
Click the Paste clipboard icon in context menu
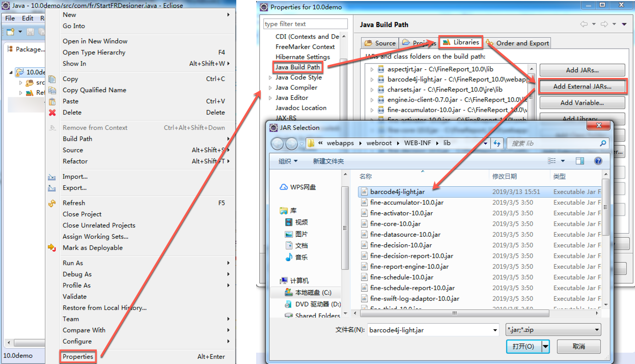52,101
